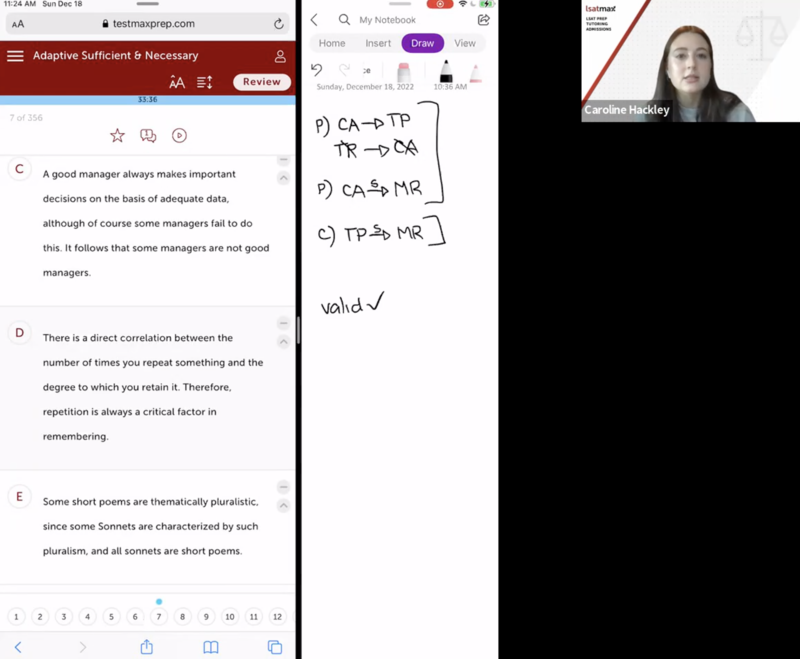The height and width of the screenshot is (659, 800).
Task: Open the question discussion comments icon
Action: tap(148, 135)
